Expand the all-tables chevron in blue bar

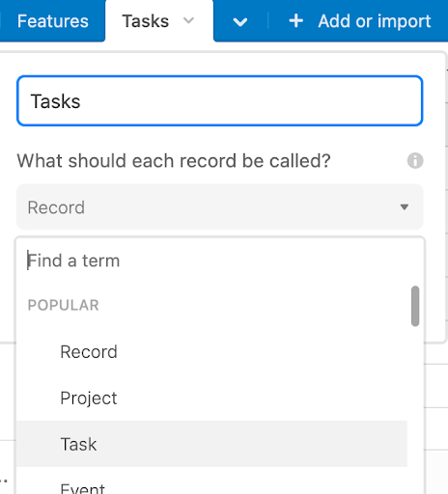[x=240, y=21]
